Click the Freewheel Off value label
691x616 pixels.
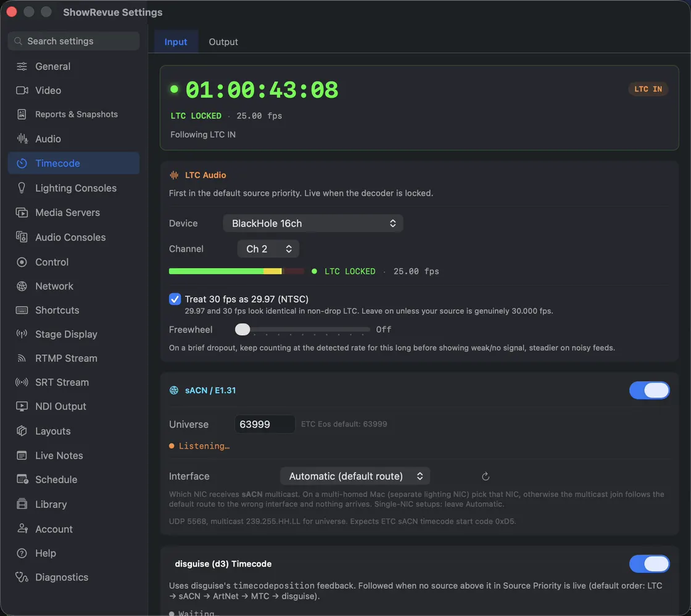point(383,330)
